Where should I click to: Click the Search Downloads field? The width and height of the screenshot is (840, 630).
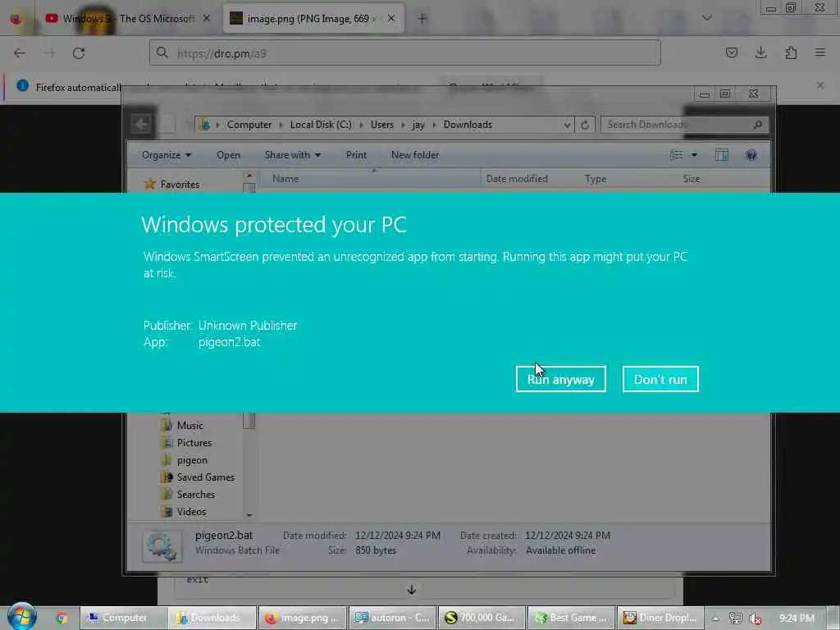click(685, 125)
